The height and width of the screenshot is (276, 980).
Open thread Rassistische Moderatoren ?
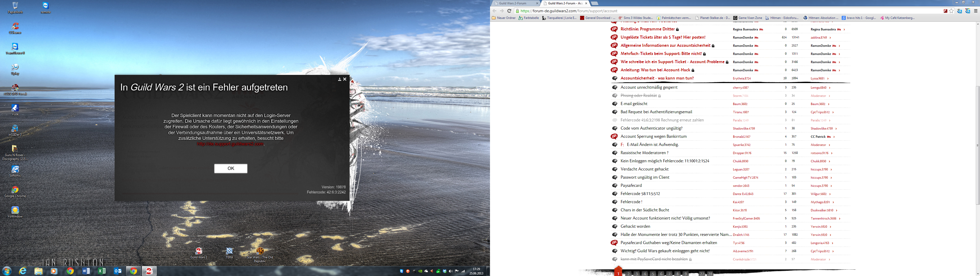tap(644, 153)
